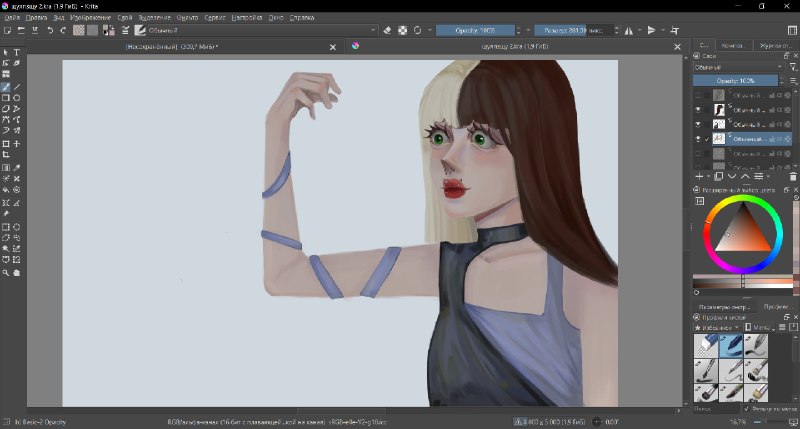Click the toolbar Opacity 100% slider
800x429 pixels.
[475, 31]
